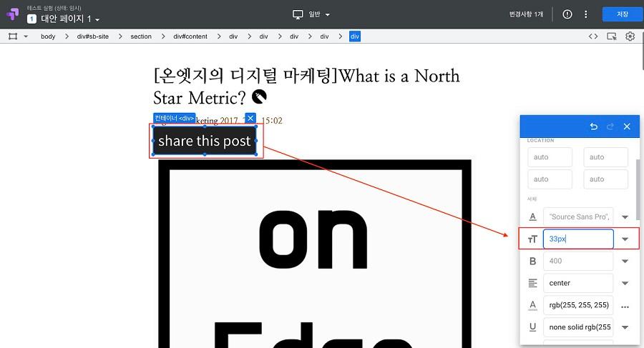Select div#content in the breadcrumb
Screen dimensions: 644x348
click(190, 36)
